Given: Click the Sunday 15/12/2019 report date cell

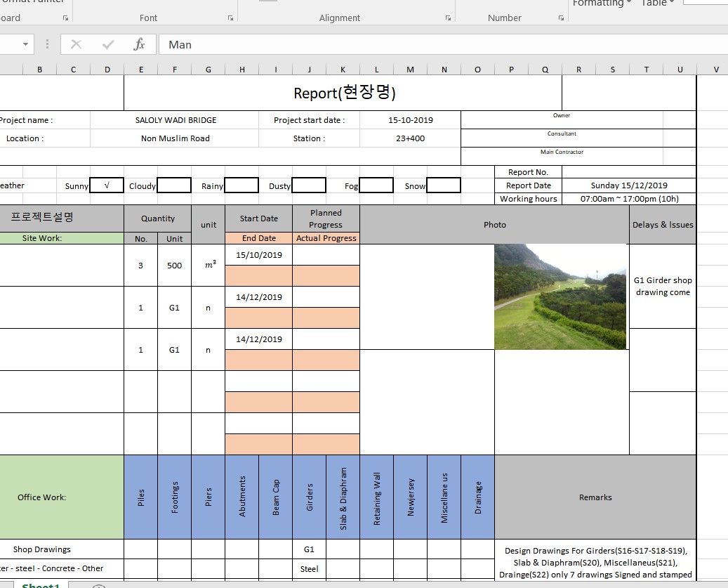Looking at the screenshot, I should point(629,185).
